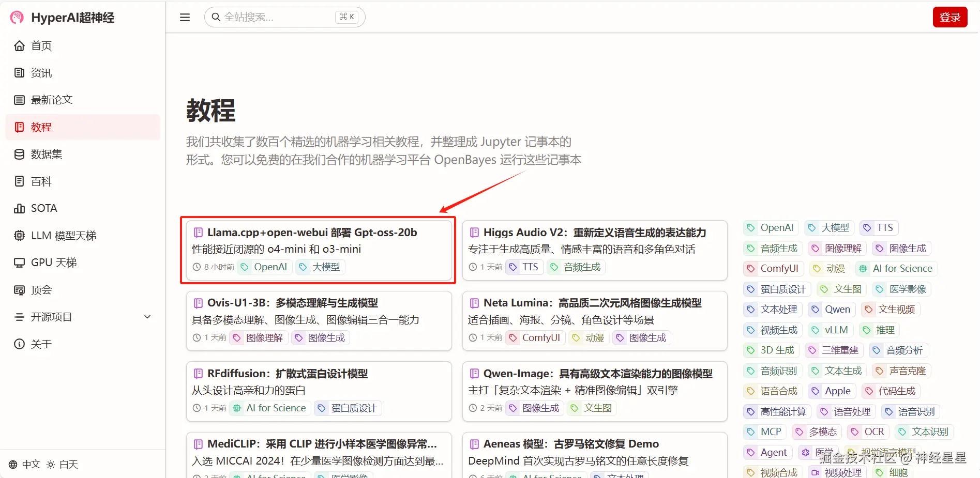This screenshot has height=478, width=980.
Task: Click the papers icon beside 最新论文
Action: pyautogui.click(x=19, y=100)
